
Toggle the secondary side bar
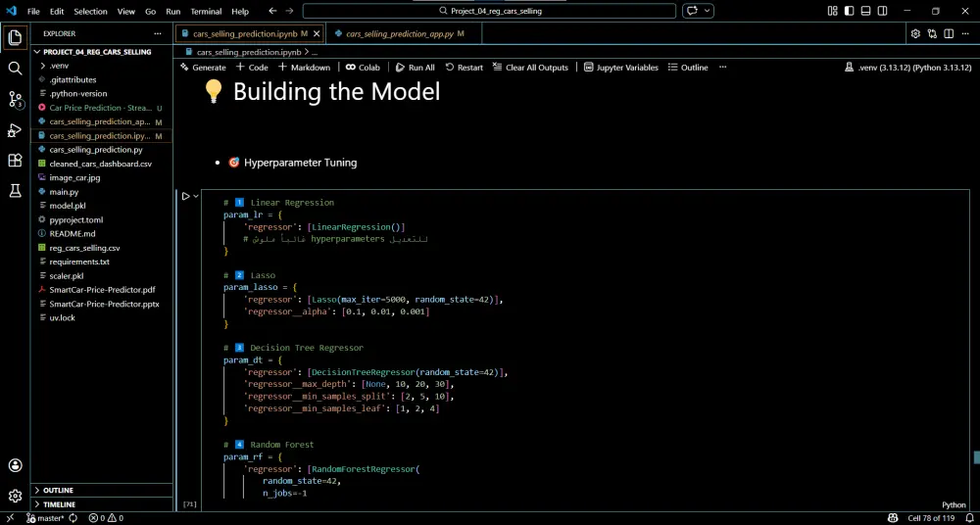coord(882,11)
